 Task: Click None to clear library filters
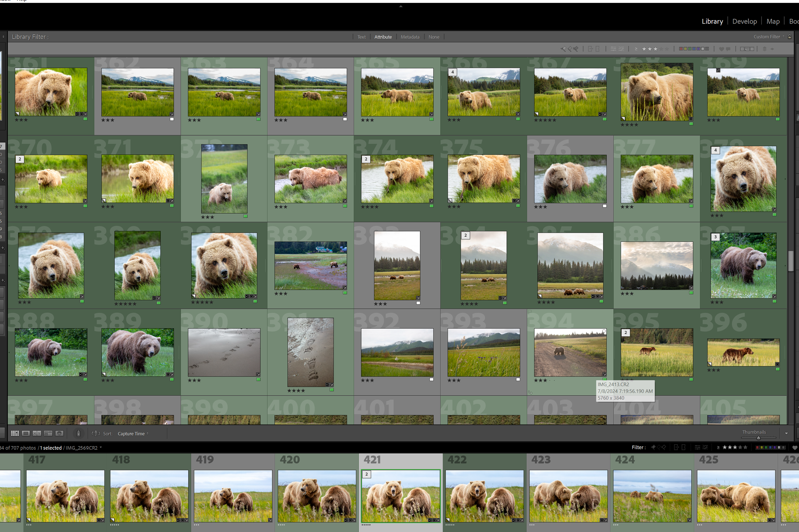[434, 37]
